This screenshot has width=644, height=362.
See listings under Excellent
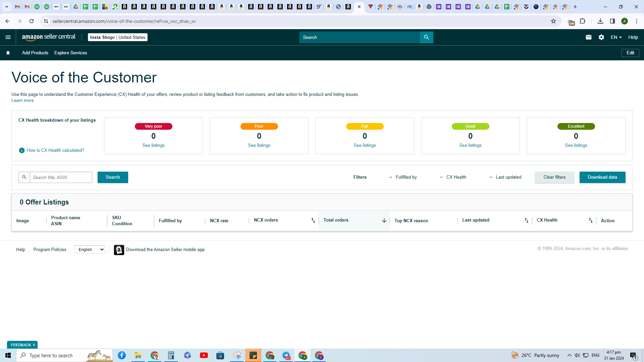coord(576,145)
